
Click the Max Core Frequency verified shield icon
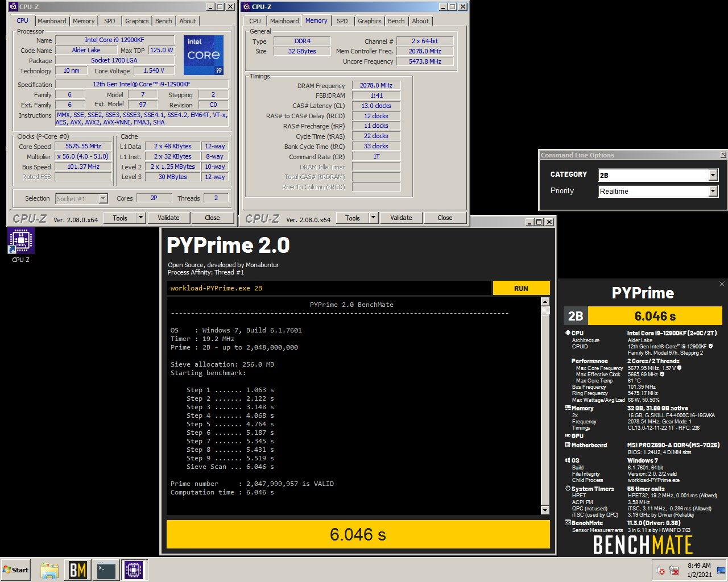click(x=679, y=368)
